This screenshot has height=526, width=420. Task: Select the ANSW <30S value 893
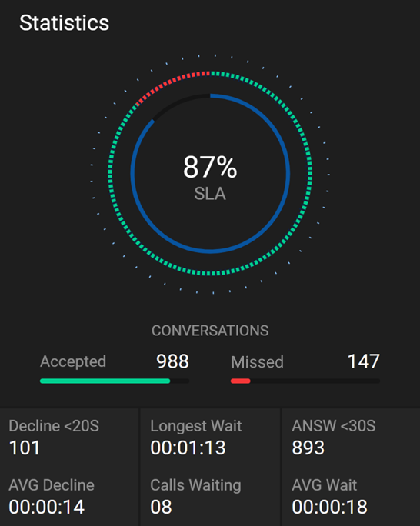click(308, 448)
